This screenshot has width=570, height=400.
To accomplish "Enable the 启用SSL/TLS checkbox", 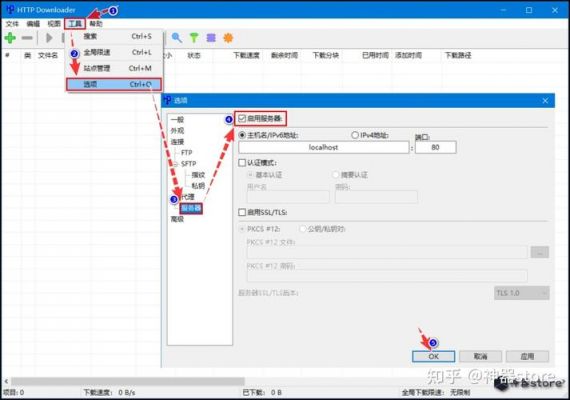I will click(x=242, y=212).
